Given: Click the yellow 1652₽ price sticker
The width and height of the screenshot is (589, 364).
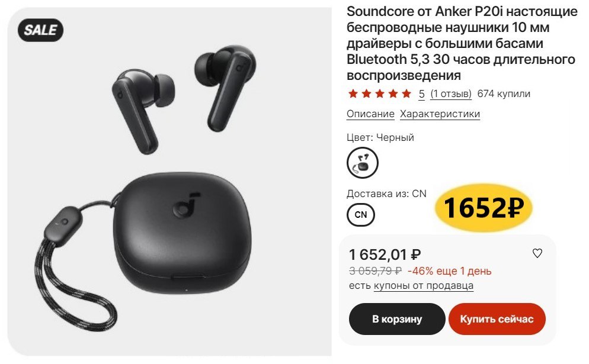Looking at the screenshot, I should pos(484,208).
